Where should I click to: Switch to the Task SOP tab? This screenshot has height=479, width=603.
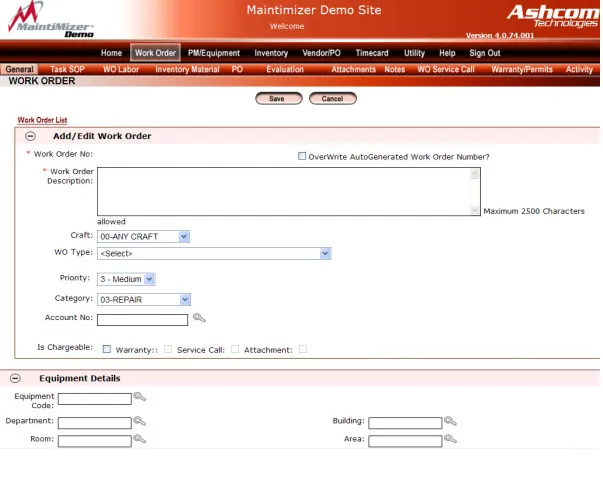pyautogui.click(x=67, y=69)
